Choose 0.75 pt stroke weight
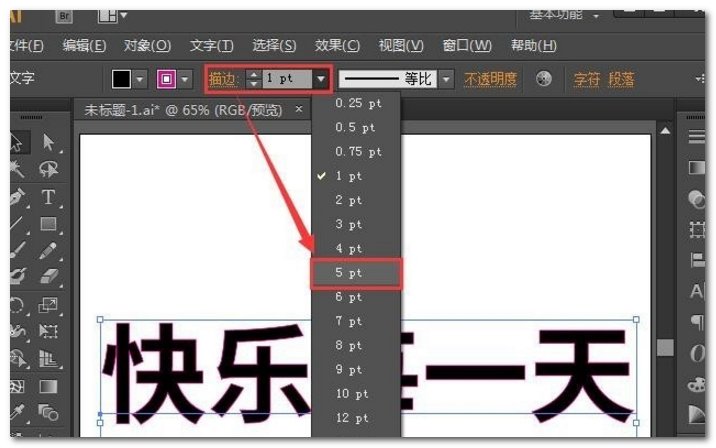The height and width of the screenshot is (448, 716). coord(356,152)
